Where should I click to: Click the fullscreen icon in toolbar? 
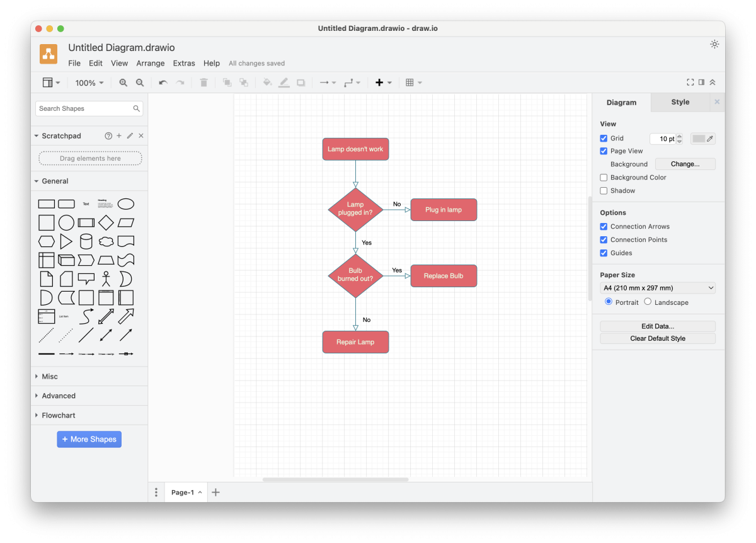pyautogui.click(x=690, y=83)
